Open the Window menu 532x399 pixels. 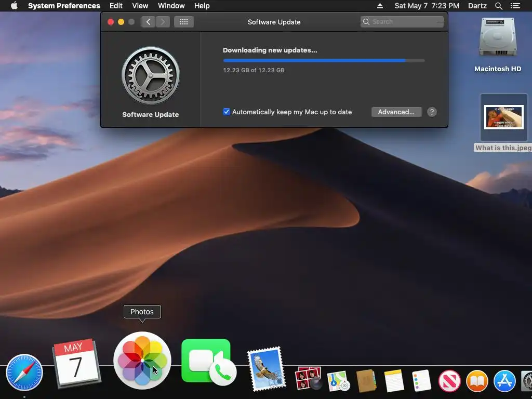pos(171,6)
